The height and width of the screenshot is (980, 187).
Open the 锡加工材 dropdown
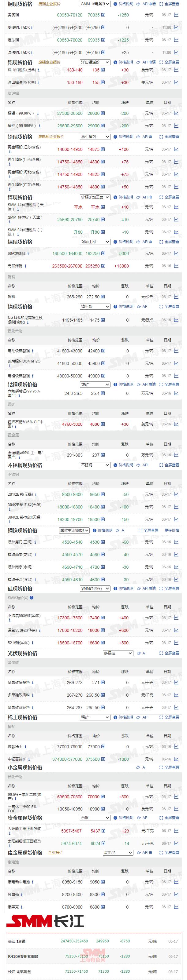tap(95, 242)
